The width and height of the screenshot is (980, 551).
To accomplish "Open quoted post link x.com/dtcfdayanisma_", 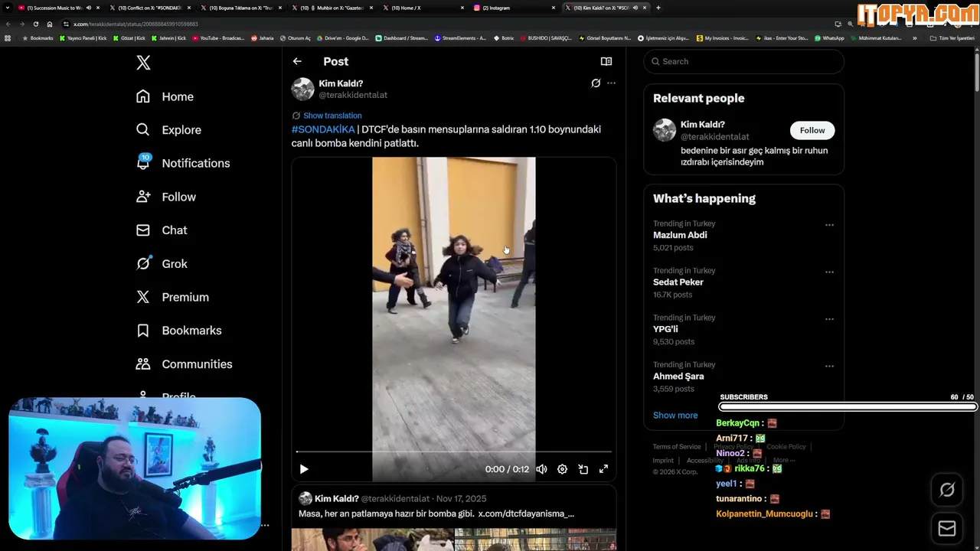I will [526, 514].
